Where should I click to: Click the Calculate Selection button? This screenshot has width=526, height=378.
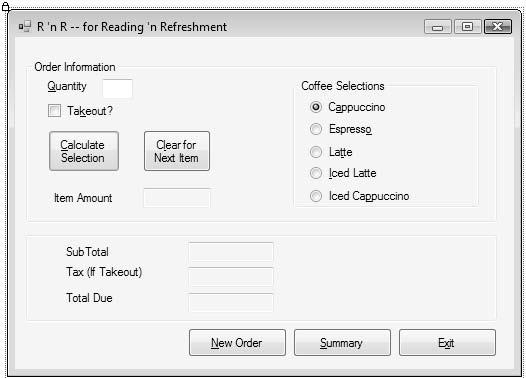[x=84, y=151]
